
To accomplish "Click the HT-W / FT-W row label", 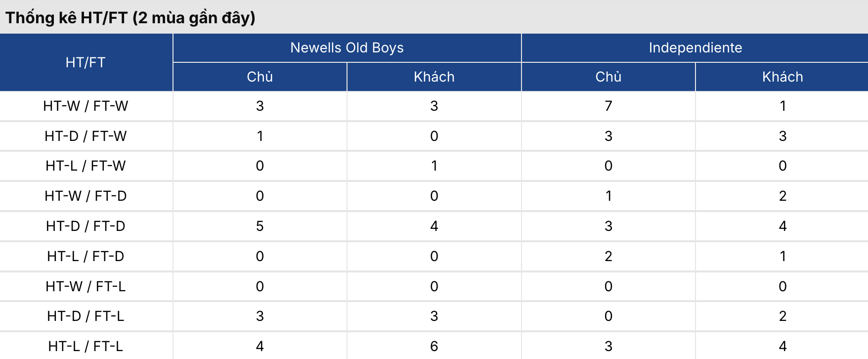I will [86, 106].
